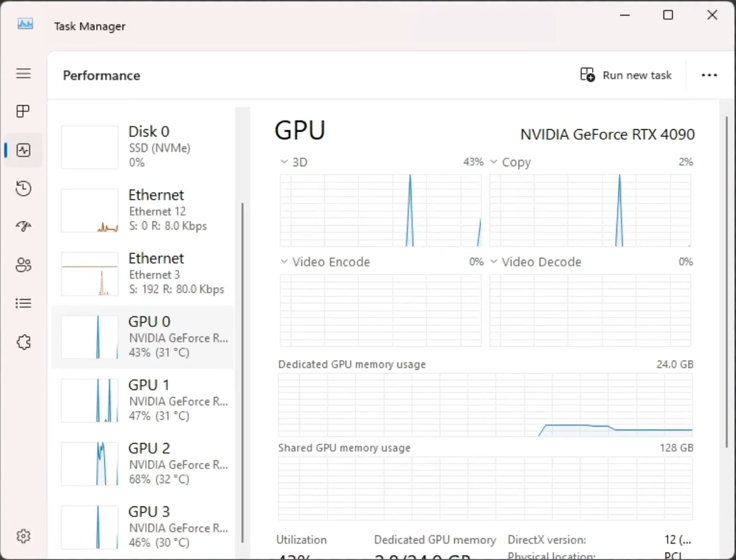Click the Copy utilization graph

590,210
